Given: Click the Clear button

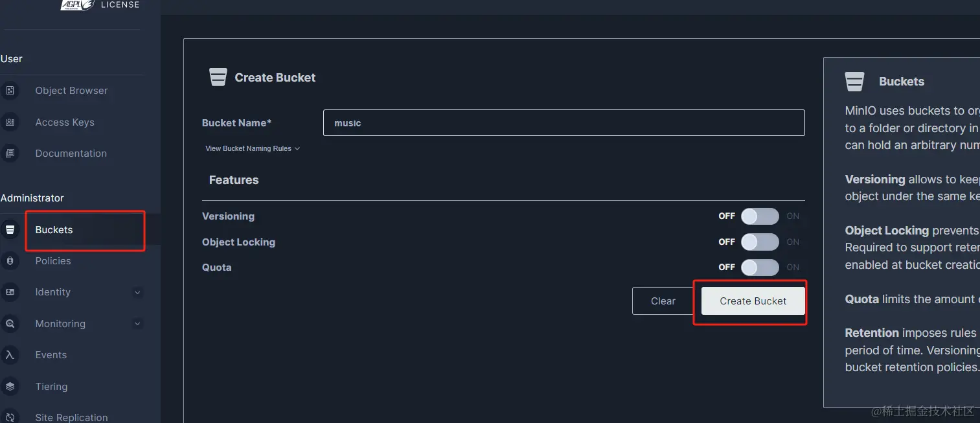Looking at the screenshot, I should pos(663,301).
